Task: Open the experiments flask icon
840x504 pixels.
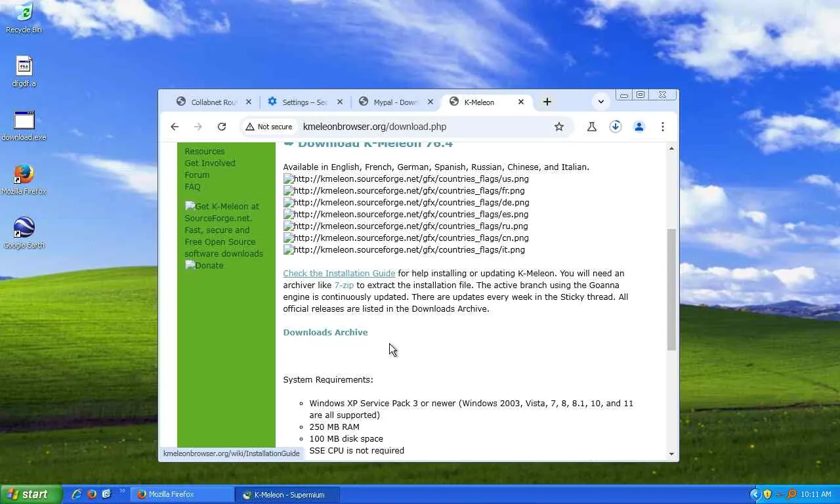Action: pyautogui.click(x=592, y=127)
